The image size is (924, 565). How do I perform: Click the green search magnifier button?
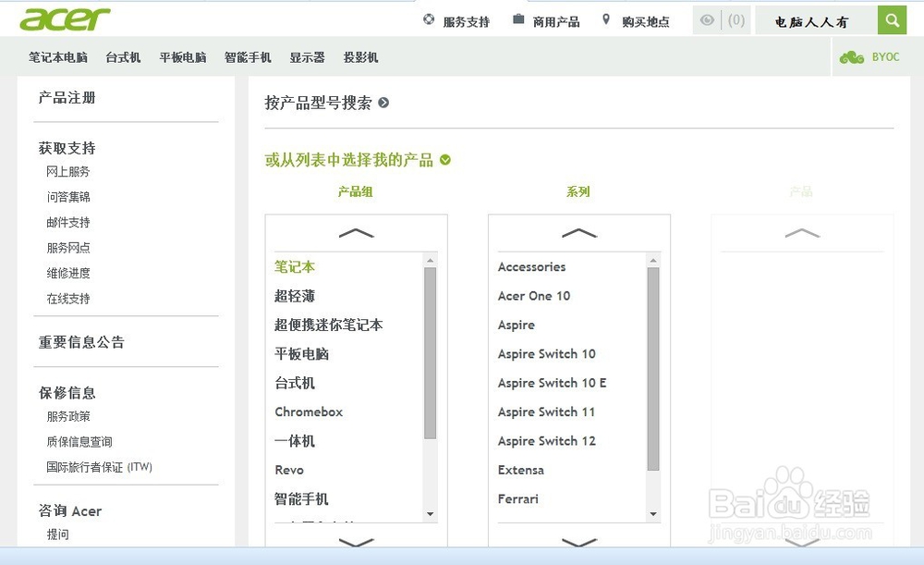[x=893, y=20]
